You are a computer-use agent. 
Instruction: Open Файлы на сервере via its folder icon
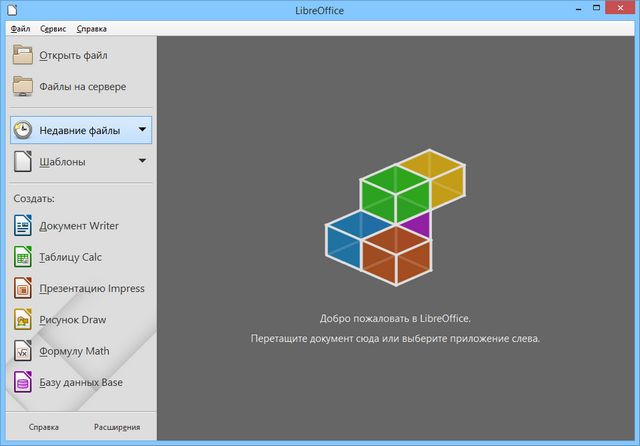(x=24, y=87)
